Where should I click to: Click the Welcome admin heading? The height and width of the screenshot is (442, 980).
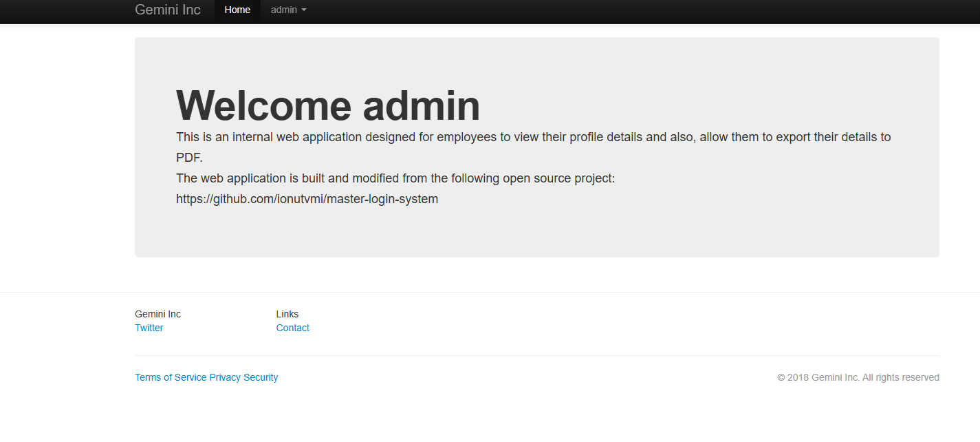[328, 105]
